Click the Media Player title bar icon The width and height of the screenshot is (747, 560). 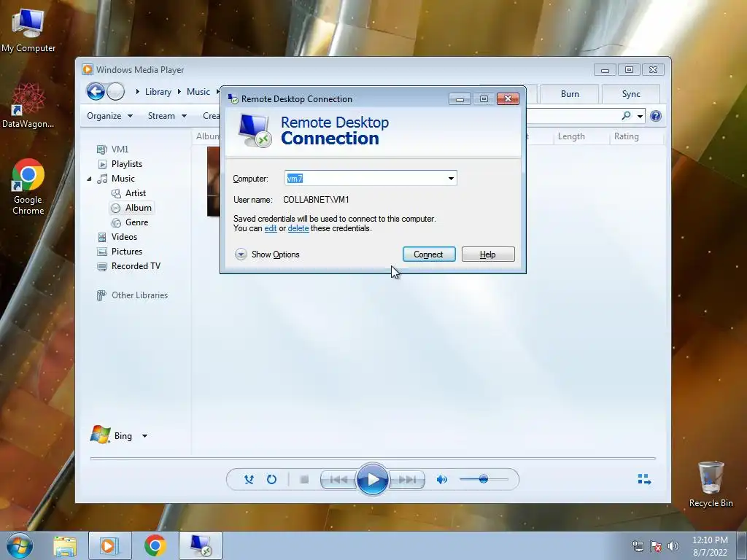click(x=88, y=69)
